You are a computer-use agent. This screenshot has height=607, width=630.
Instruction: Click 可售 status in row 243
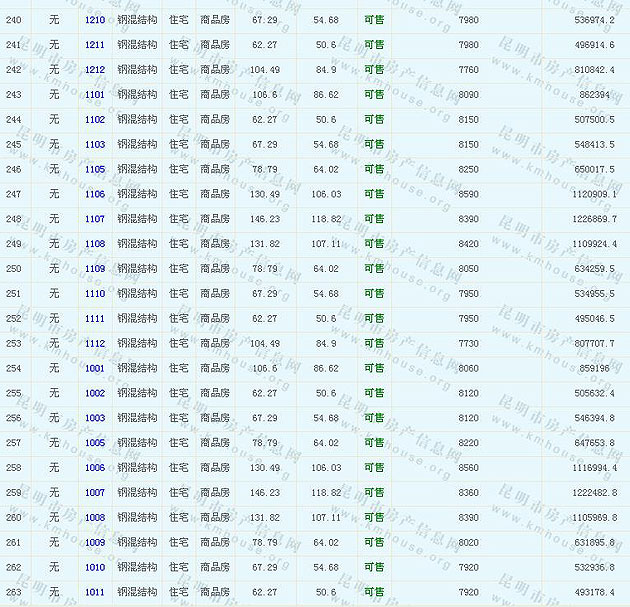pyautogui.click(x=373, y=95)
